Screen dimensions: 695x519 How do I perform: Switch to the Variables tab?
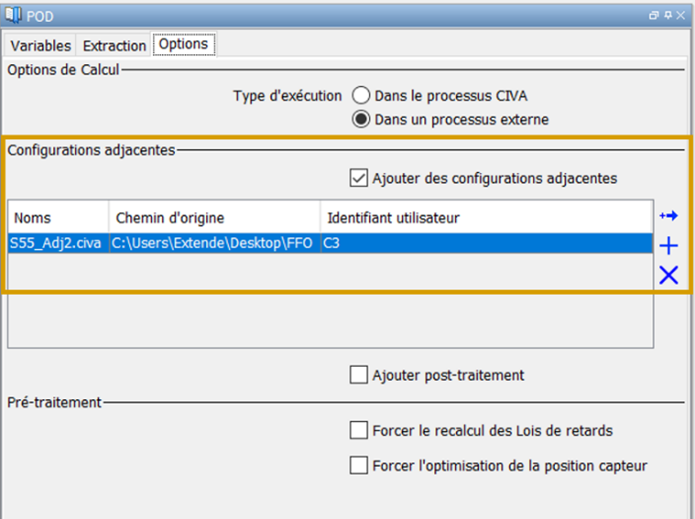41,46
